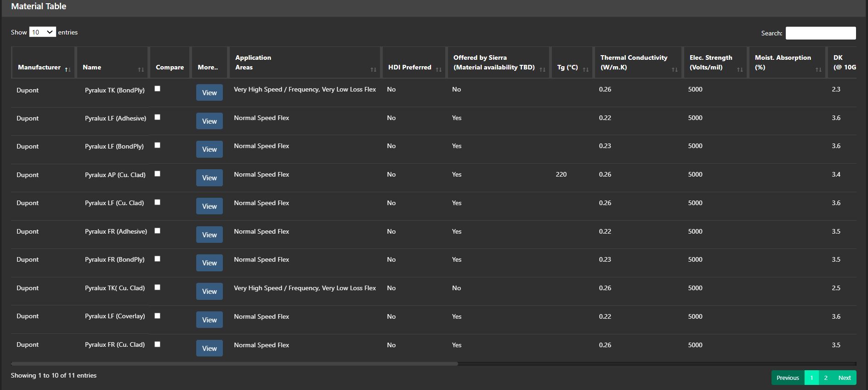Image resolution: width=868 pixels, height=390 pixels.
Task: Jump to pagination page 2
Action: [826, 378]
